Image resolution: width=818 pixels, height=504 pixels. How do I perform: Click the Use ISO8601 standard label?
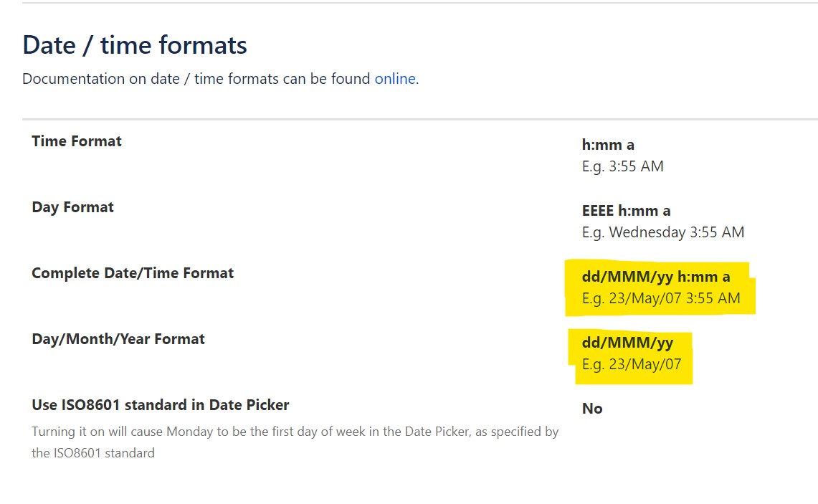point(161,404)
